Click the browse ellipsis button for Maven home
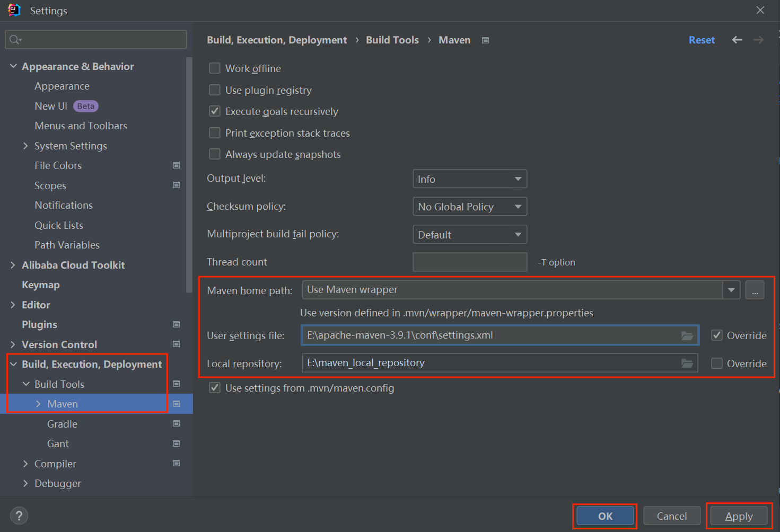The width and height of the screenshot is (780, 532). click(x=755, y=290)
